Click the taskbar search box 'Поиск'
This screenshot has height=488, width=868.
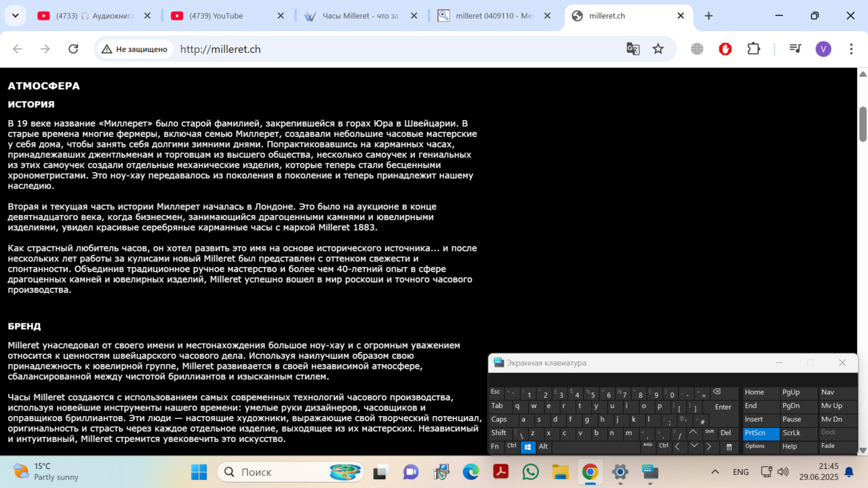click(x=290, y=472)
